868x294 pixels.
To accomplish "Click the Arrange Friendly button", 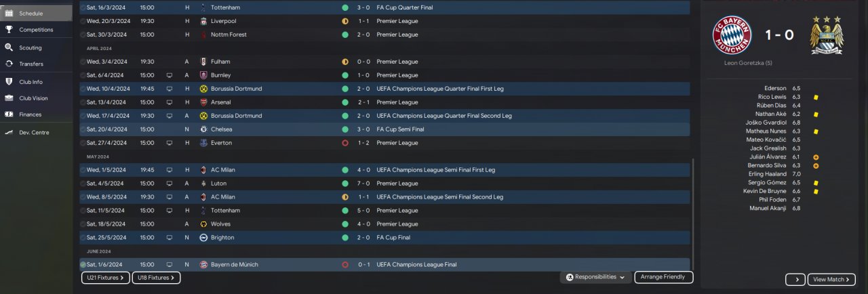I will 664,277.
